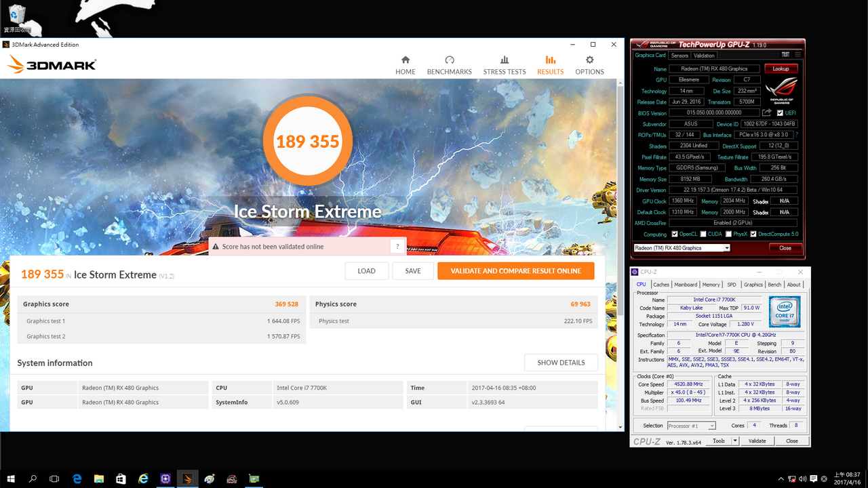This screenshot has width=868, height=488.
Task: Click the SAVE result button
Action: pyautogui.click(x=413, y=270)
